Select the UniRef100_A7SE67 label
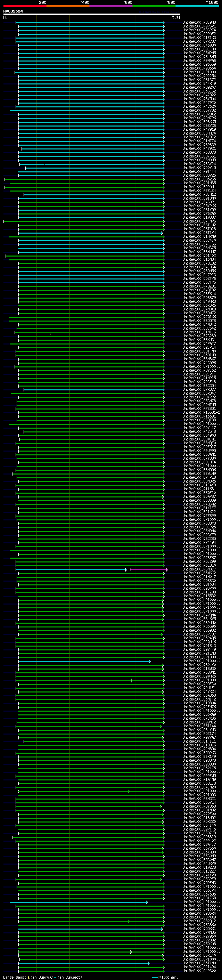 tap(199, 558)
